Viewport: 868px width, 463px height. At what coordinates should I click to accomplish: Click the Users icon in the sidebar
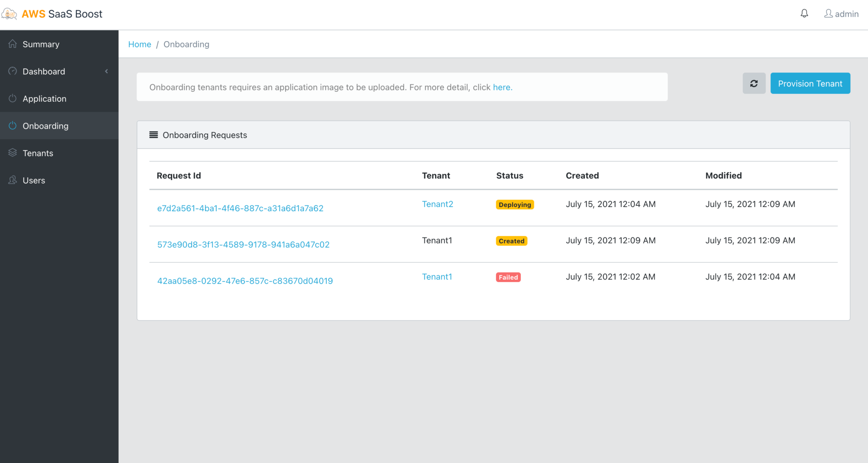(x=12, y=180)
